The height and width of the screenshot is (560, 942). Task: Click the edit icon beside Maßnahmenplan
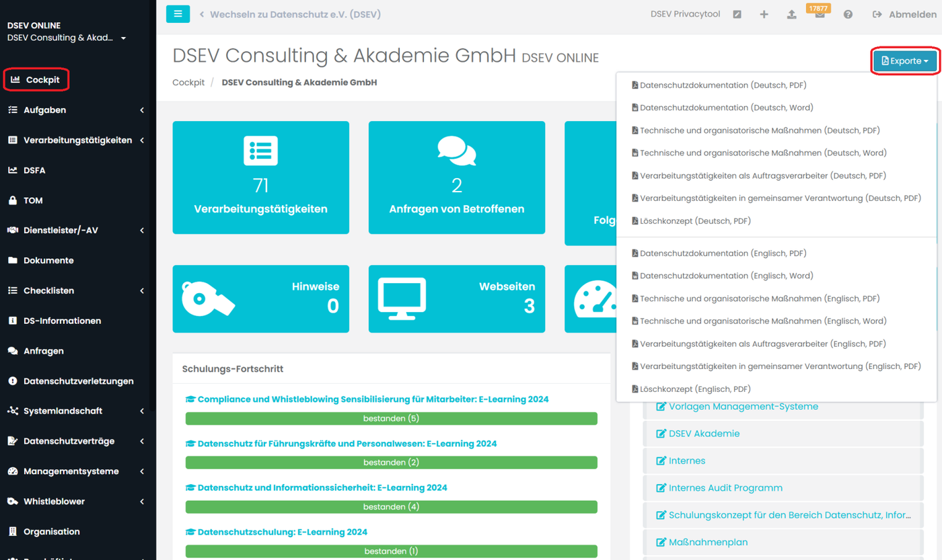[x=661, y=543]
